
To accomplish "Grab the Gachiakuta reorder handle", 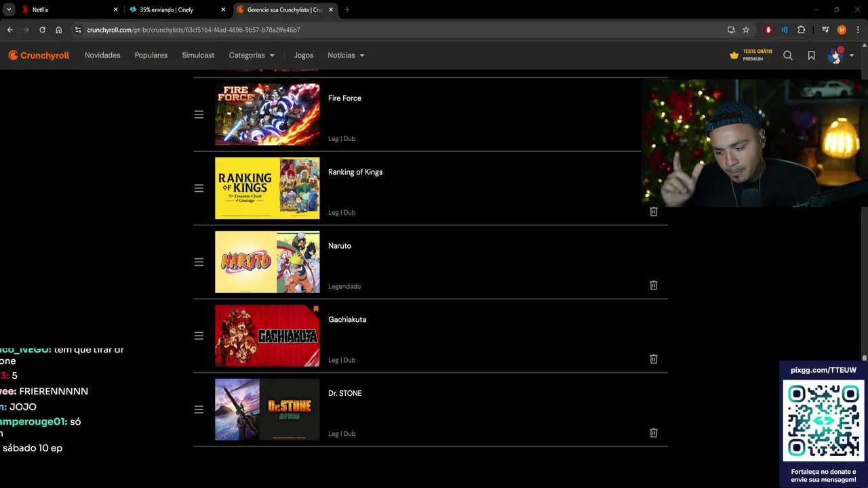I will [x=199, y=336].
